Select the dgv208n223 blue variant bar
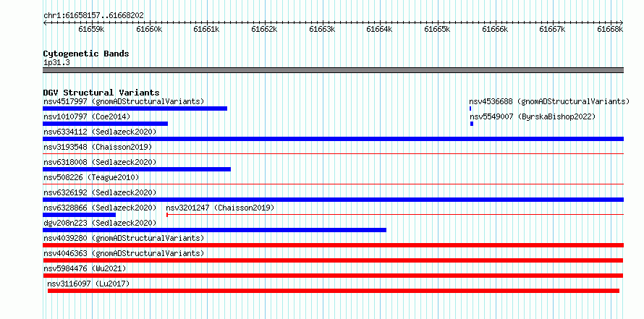This screenshot has width=644, height=319. tap(214, 230)
